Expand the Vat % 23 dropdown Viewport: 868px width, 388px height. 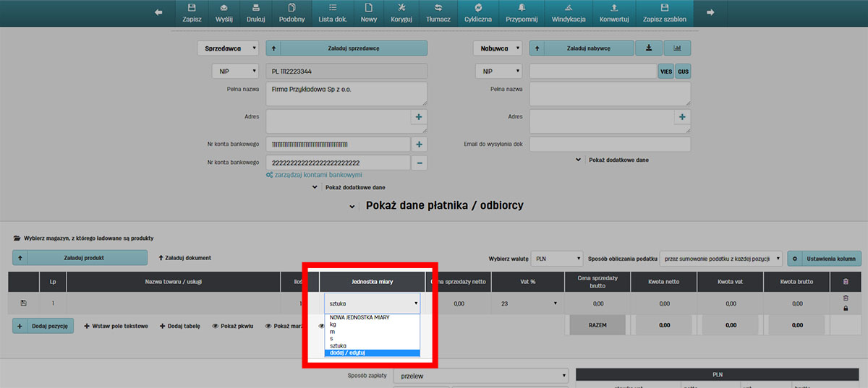[x=527, y=304]
